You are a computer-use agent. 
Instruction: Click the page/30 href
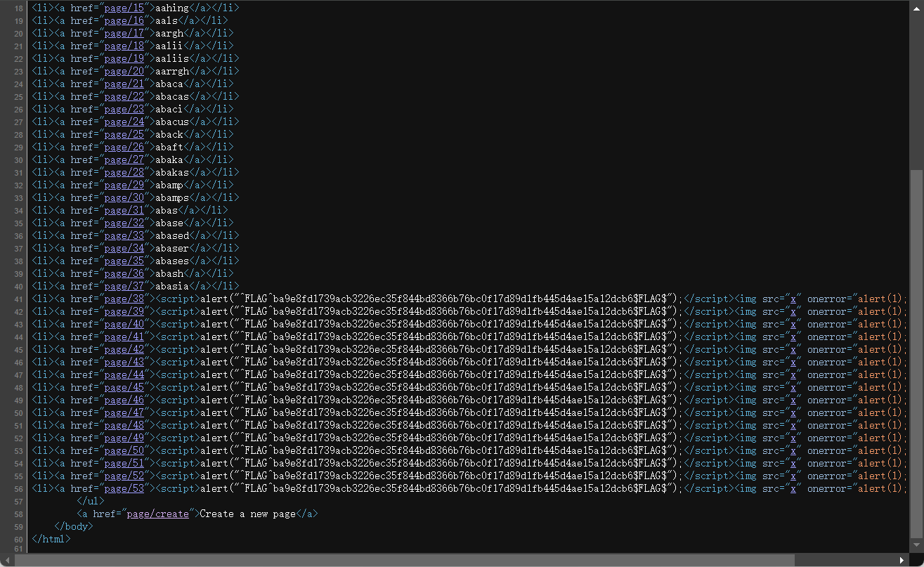click(x=124, y=197)
